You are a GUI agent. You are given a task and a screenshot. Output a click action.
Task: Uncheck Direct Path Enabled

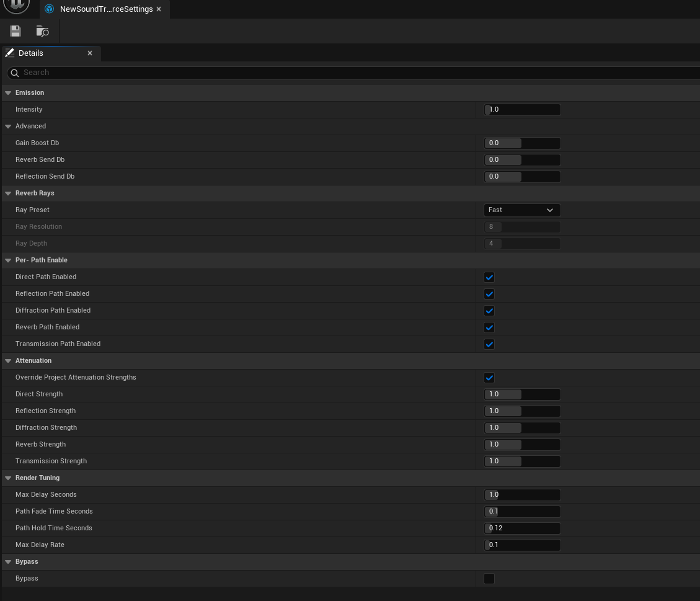coord(489,277)
